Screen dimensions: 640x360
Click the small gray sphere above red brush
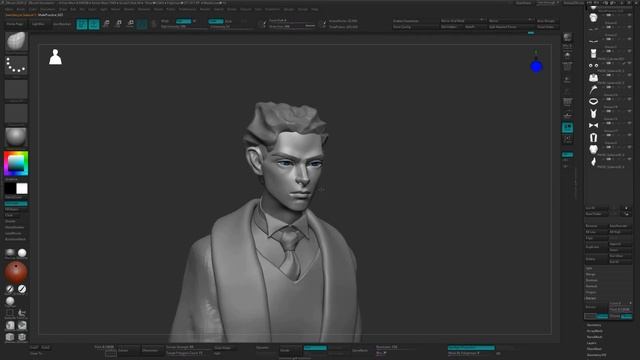point(10,253)
